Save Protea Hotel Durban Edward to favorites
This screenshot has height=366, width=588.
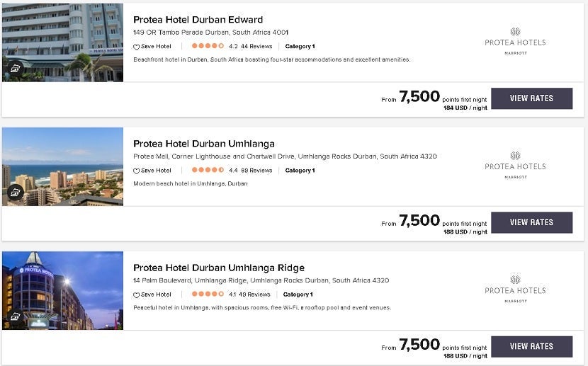point(152,47)
